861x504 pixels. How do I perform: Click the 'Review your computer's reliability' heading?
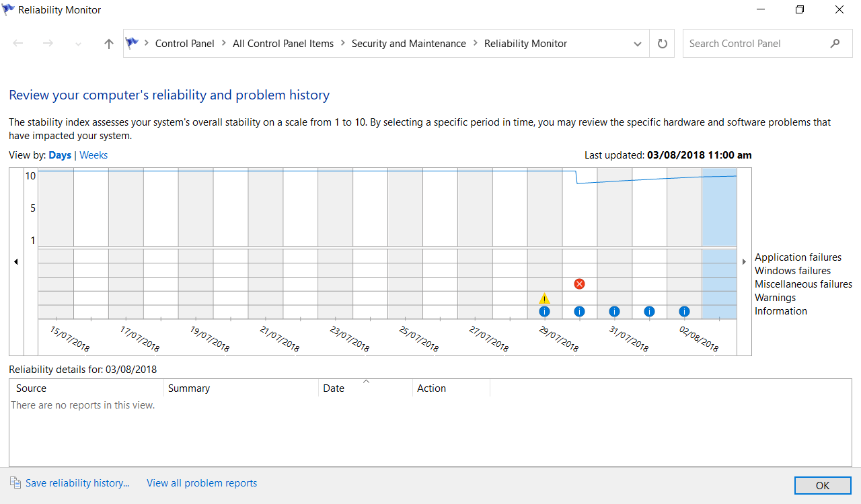click(169, 95)
